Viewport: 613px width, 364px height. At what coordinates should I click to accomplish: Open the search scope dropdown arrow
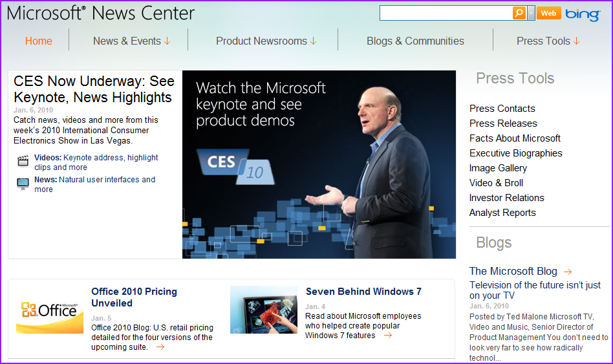[532, 13]
